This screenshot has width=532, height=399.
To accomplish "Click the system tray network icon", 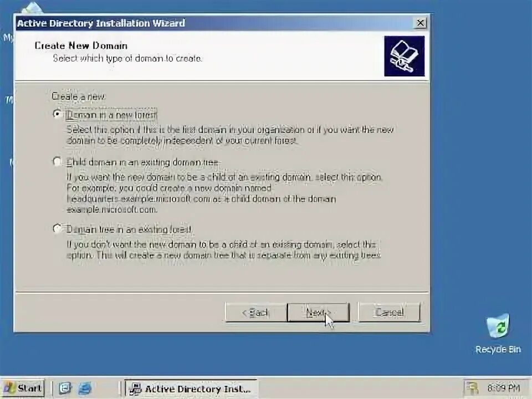I will tap(472, 388).
